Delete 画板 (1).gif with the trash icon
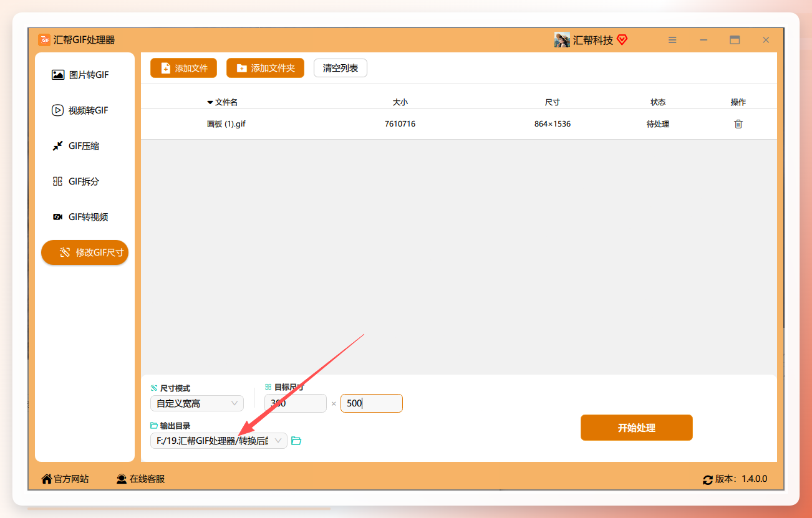This screenshot has height=518, width=812. pos(738,124)
